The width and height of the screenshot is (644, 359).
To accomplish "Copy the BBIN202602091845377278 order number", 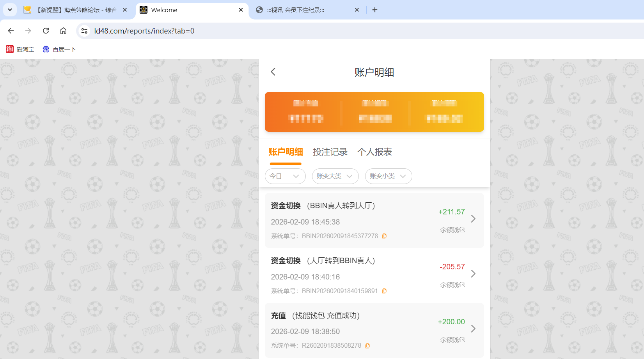I will click(385, 236).
